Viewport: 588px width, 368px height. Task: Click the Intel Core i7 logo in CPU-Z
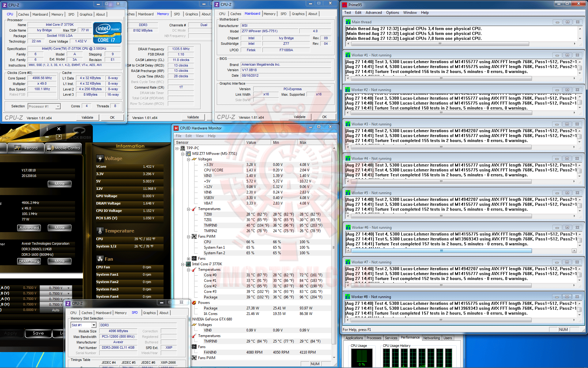(x=107, y=33)
